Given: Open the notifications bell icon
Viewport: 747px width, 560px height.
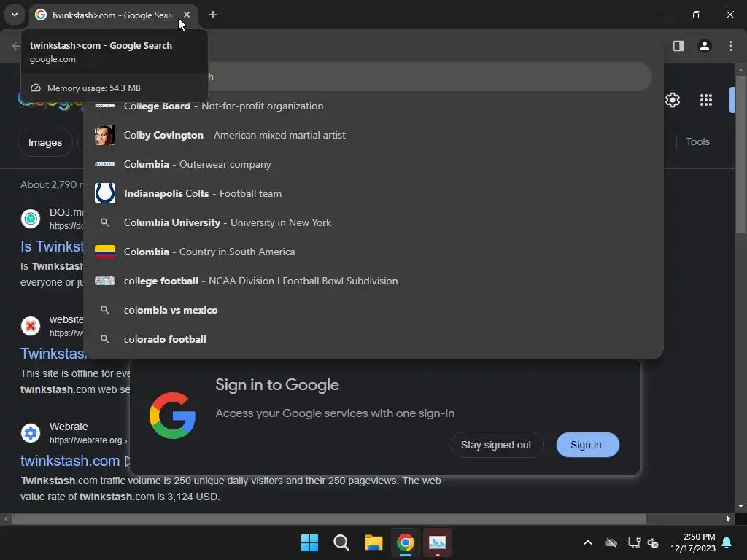Looking at the screenshot, I should (x=727, y=542).
